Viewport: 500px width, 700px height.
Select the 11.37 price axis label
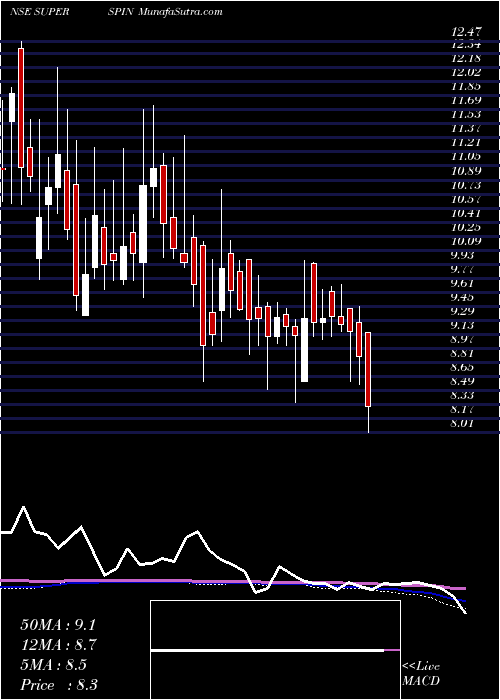467,129
